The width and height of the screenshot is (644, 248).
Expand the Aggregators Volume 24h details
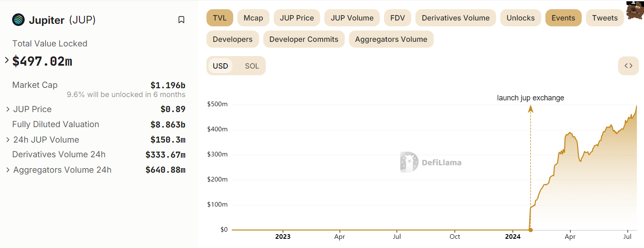coord(8,170)
